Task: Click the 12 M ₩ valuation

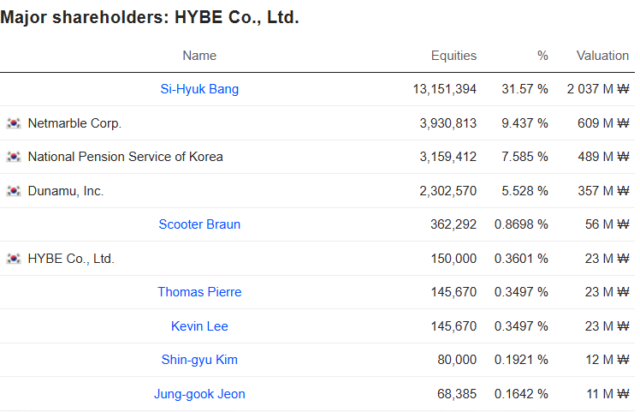Action: [x=607, y=360]
